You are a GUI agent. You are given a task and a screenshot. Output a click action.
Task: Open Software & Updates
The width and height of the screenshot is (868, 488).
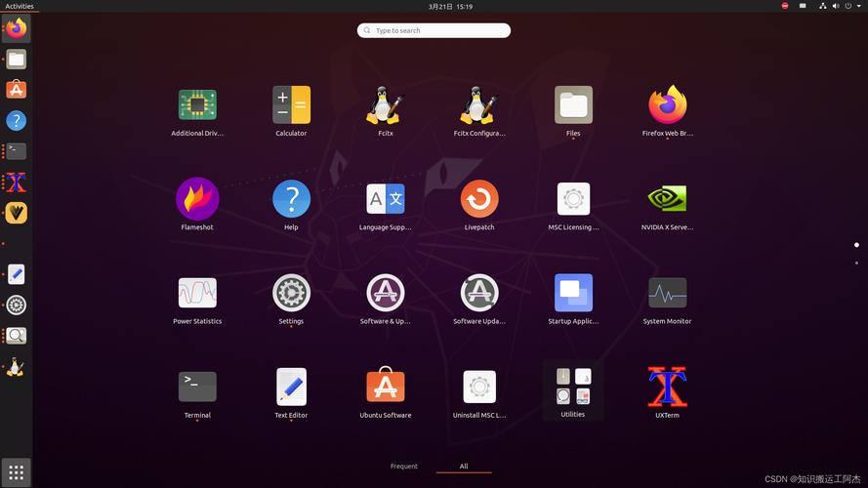pos(386,299)
